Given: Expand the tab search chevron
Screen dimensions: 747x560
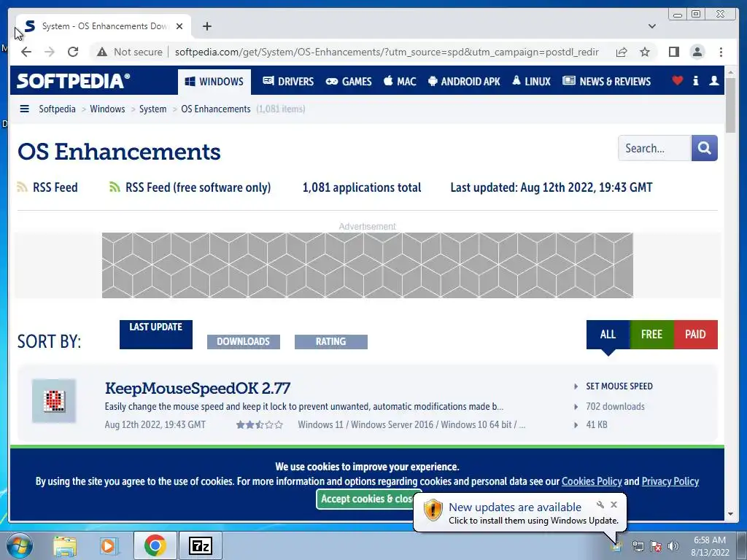Looking at the screenshot, I should pos(652,26).
